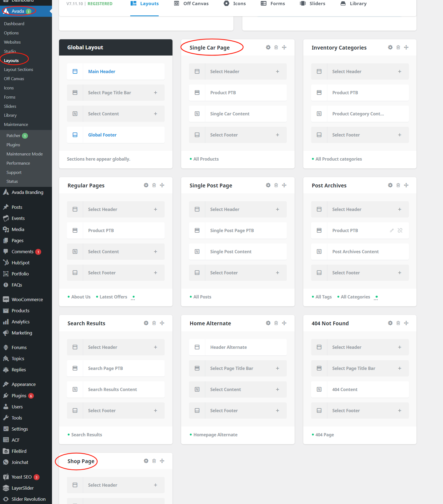The width and height of the screenshot is (443, 504).
Task: Open settings gear on Home Alternate layout
Action: (268, 323)
